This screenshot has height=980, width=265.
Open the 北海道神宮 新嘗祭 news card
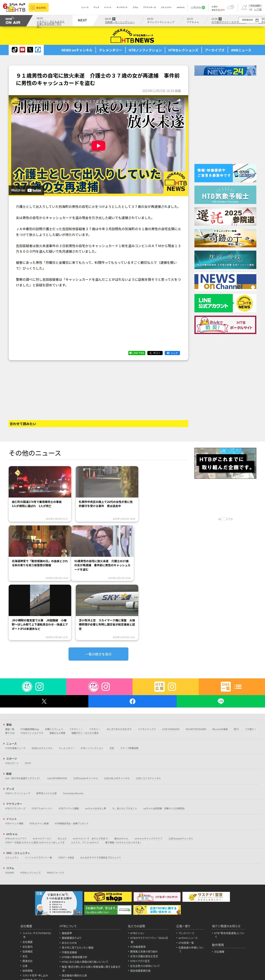click(40, 553)
